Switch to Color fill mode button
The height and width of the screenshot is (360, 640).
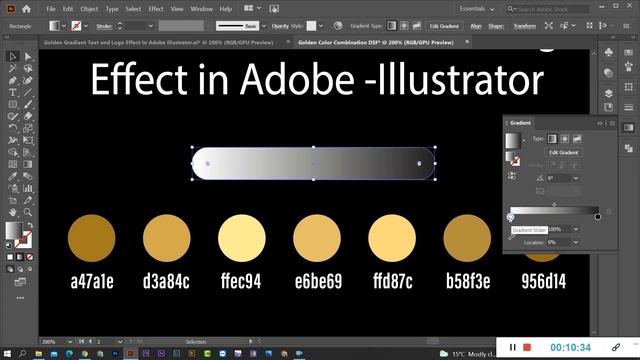tap(10, 257)
